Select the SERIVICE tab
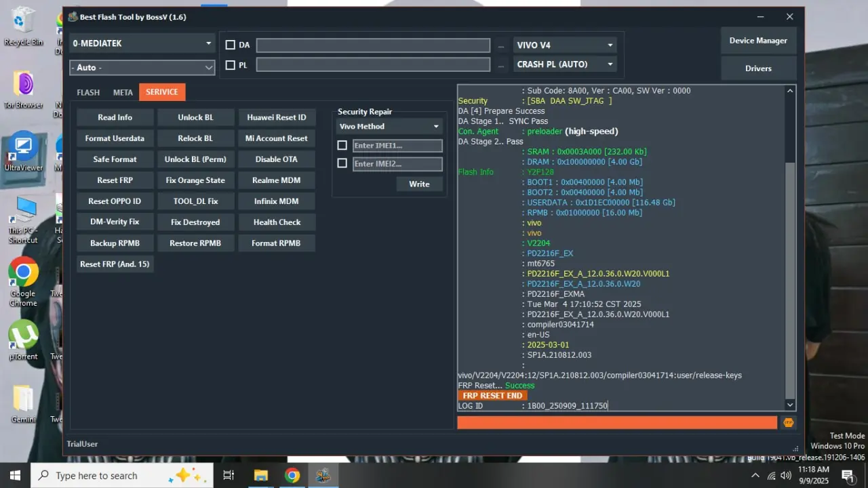Screen dimensions: 868x488 click(x=162, y=92)
